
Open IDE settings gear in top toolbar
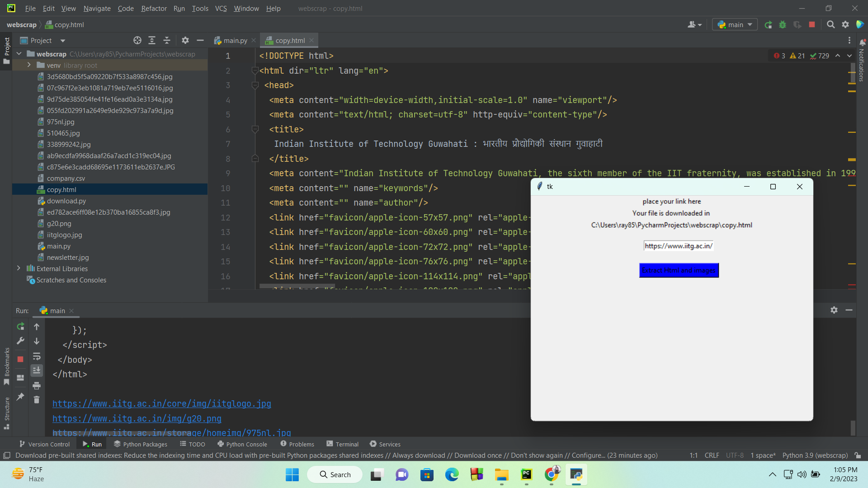pyautogui.click(x=845, y=25)
